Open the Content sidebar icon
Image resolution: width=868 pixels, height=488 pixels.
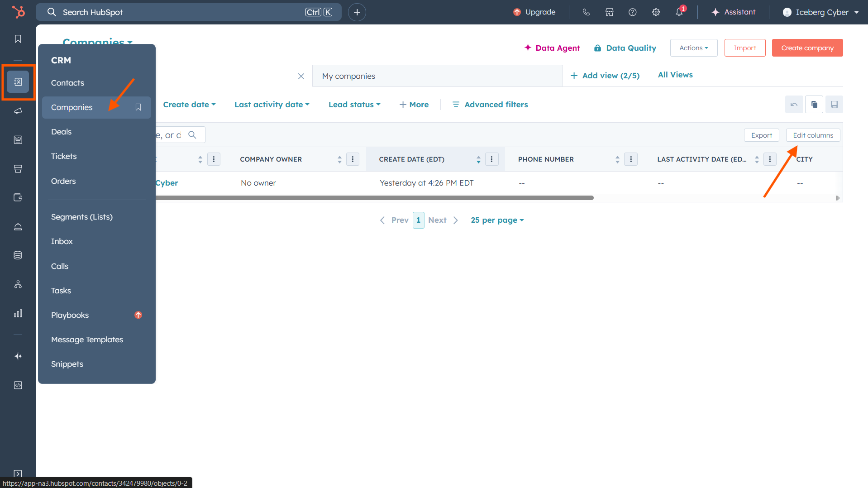(x=18, y=140)
